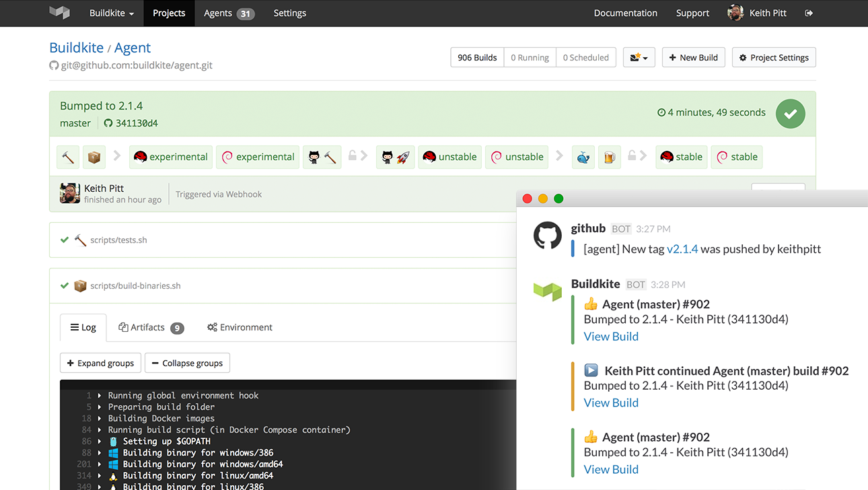The width and height of the screenshot is (868, 490).
Task: Open the v2.1.4 tag link in Slack window
Action: pyautogui.click(x=682, y=249)
